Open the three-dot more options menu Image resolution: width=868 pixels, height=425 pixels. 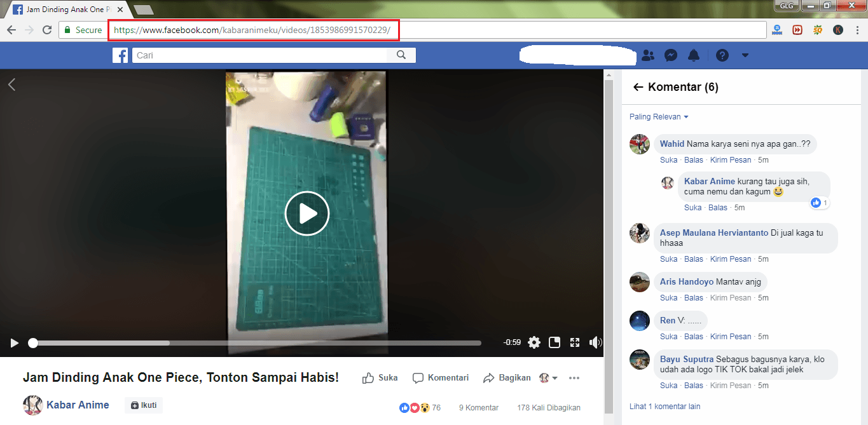coord(574,377)
